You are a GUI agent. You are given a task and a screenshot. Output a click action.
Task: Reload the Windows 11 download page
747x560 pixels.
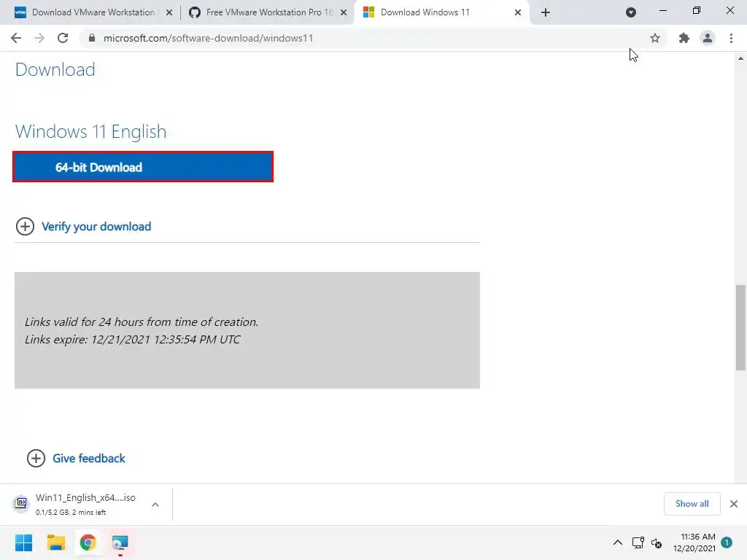[63, 38]
